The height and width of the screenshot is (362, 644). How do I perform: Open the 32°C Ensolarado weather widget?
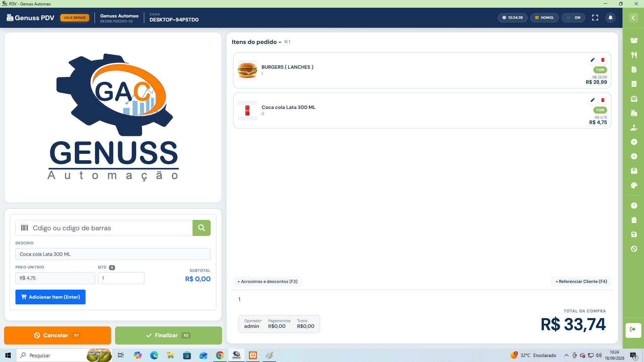(533, 355)
